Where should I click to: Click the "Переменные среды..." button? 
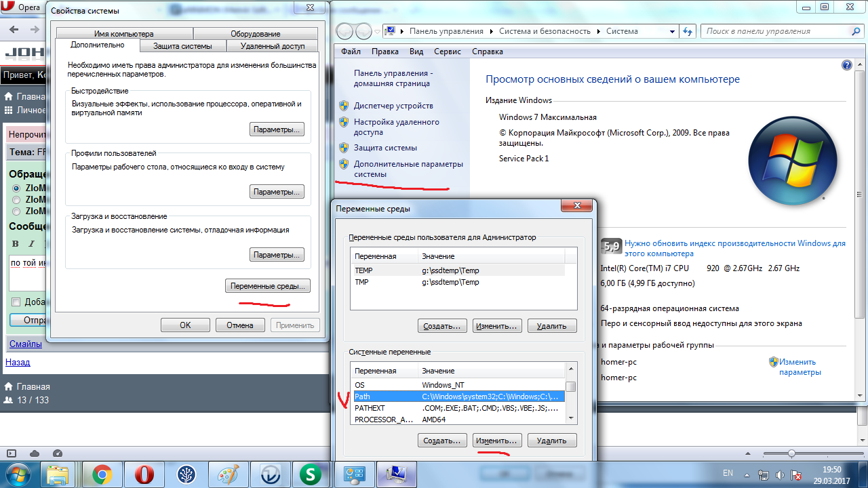pos(267,286)
